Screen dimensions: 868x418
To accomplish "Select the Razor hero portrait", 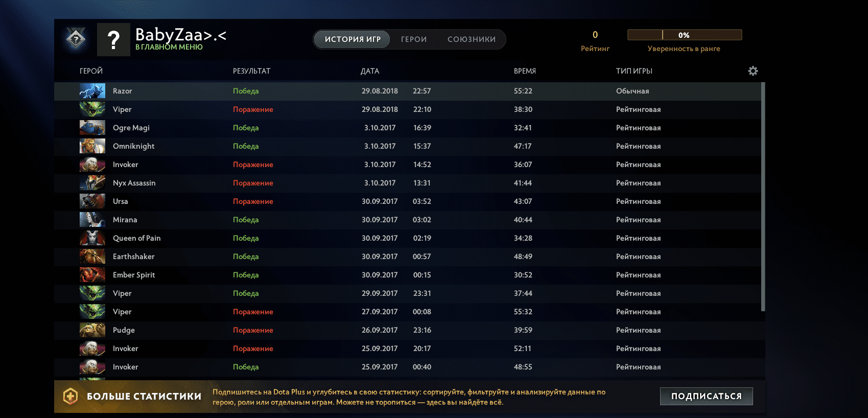I will (92, 91).
